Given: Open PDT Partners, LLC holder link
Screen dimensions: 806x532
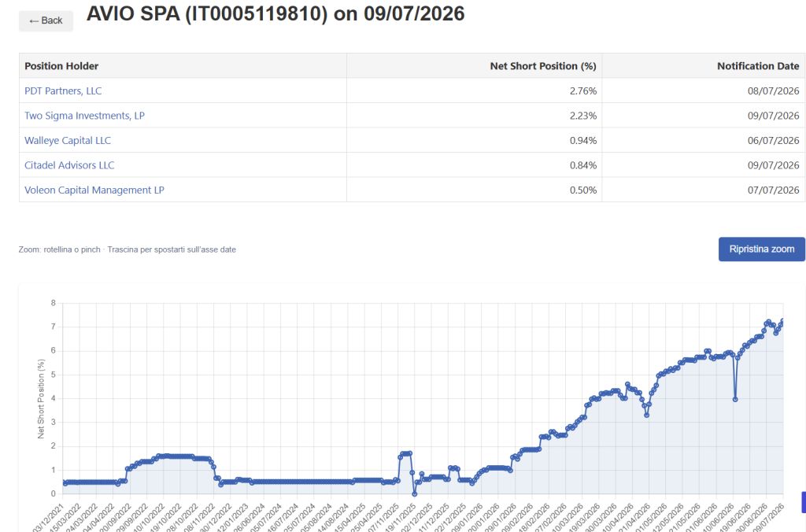Looking at the screenshot, I should tap(63, 91).
